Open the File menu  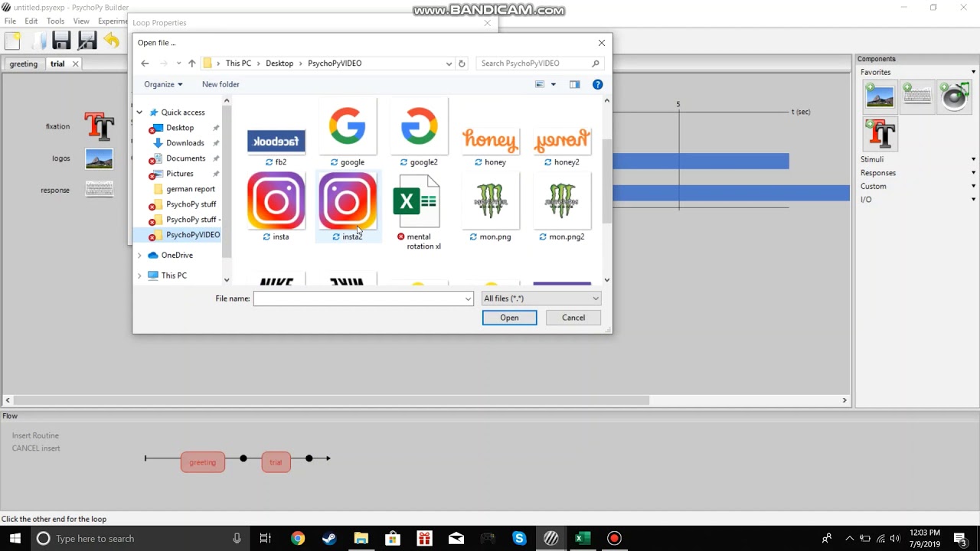[x=10, y=21]
